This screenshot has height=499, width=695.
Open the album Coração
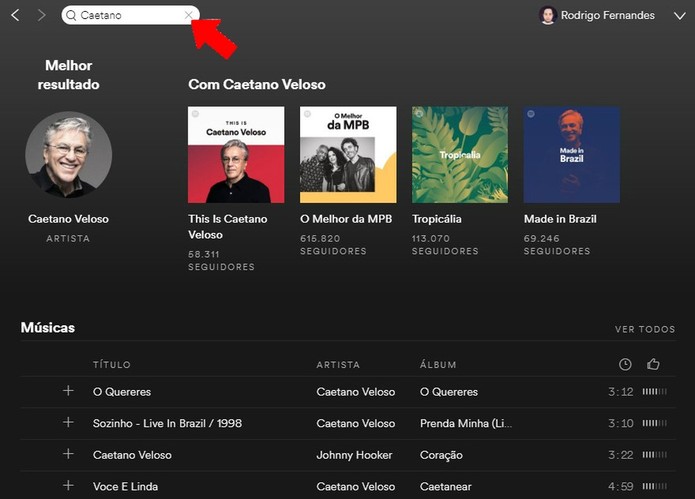(441, 455)
